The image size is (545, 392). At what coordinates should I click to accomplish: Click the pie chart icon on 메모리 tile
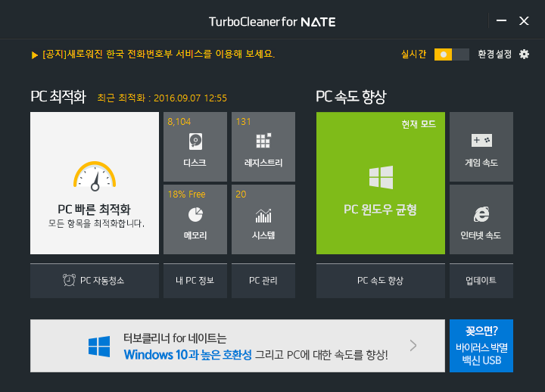[x=195, y=214]
